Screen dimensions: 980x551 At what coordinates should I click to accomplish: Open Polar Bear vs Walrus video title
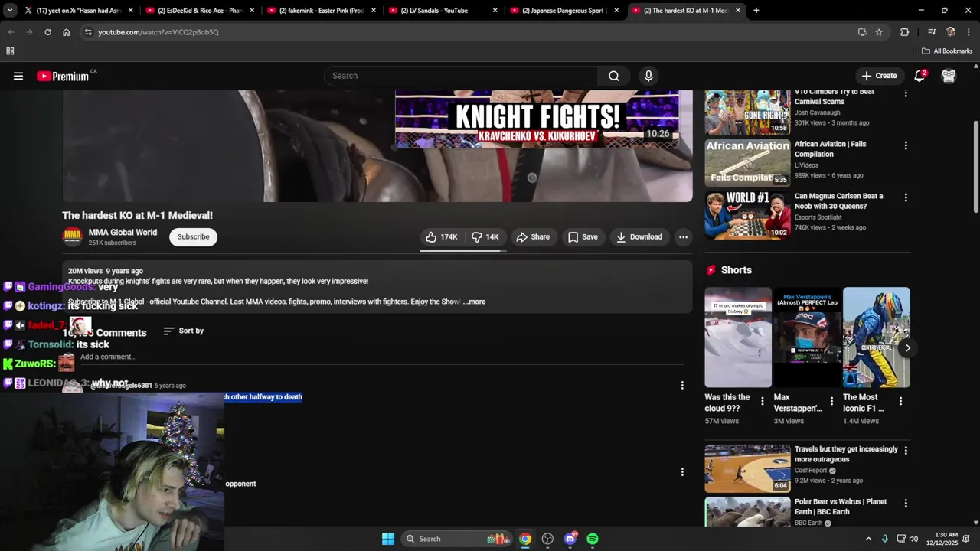click(x=841, y=507)
